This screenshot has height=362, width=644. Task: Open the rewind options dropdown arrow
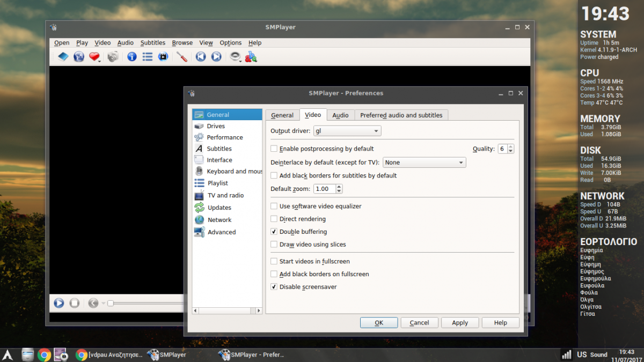(x=103, y=304)
